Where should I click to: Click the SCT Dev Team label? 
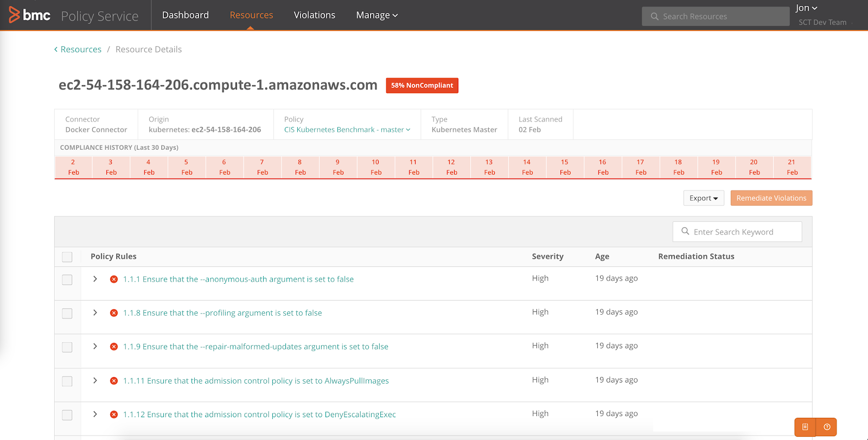pos(822,22)
